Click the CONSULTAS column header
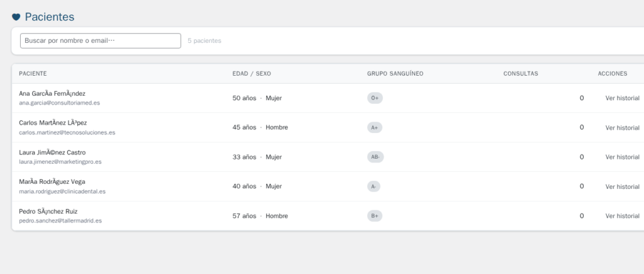644x274 pixels. coord(520,74)
